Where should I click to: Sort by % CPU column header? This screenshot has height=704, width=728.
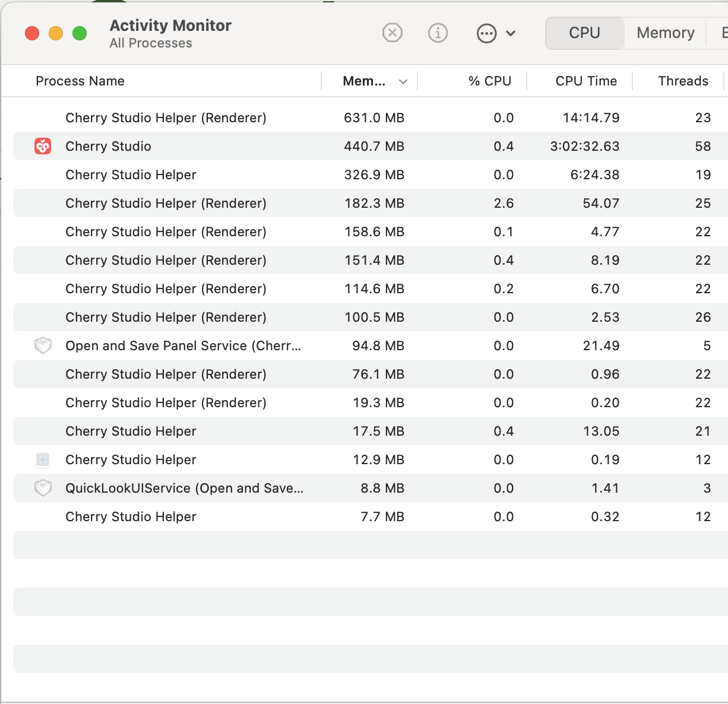tap(490, 81)
